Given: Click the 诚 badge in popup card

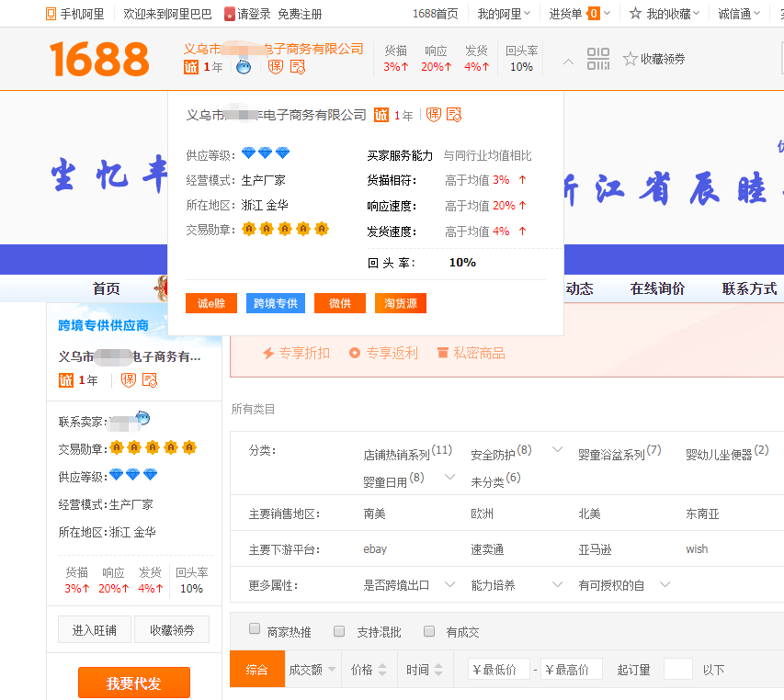Looking at the screenshot, I should coord(381,115).
